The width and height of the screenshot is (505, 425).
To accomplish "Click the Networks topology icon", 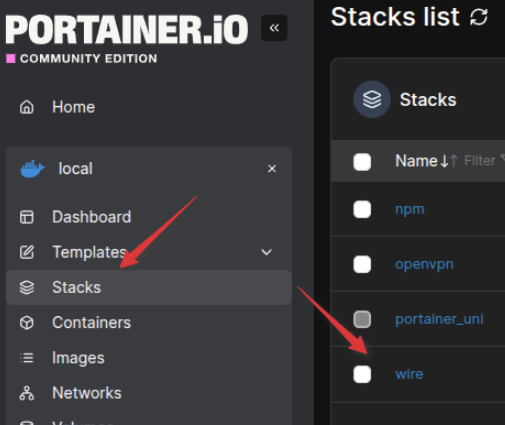I will click(x=27, y=393).
